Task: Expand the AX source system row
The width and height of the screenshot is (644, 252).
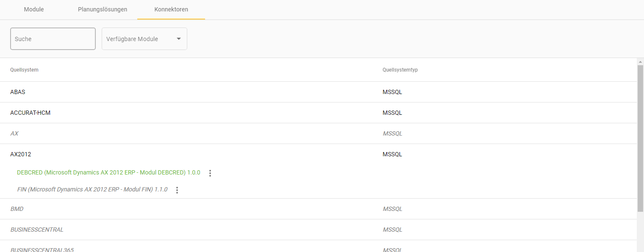Action: pyautogui.click(x=14, y=133)
